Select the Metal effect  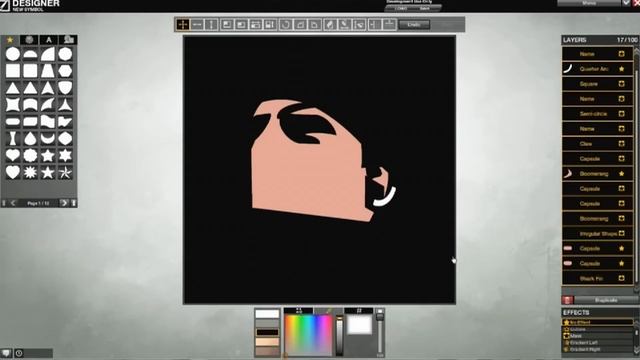click(598, 336)
